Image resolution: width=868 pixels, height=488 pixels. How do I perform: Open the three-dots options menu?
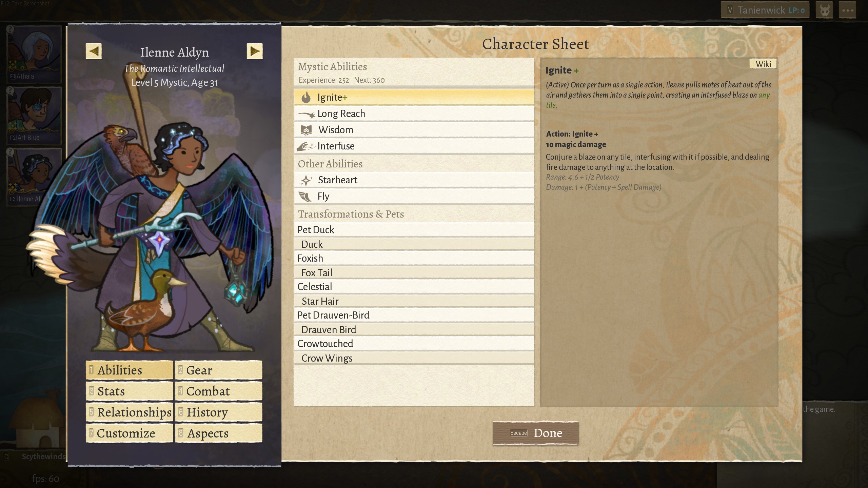click(847, 11)
